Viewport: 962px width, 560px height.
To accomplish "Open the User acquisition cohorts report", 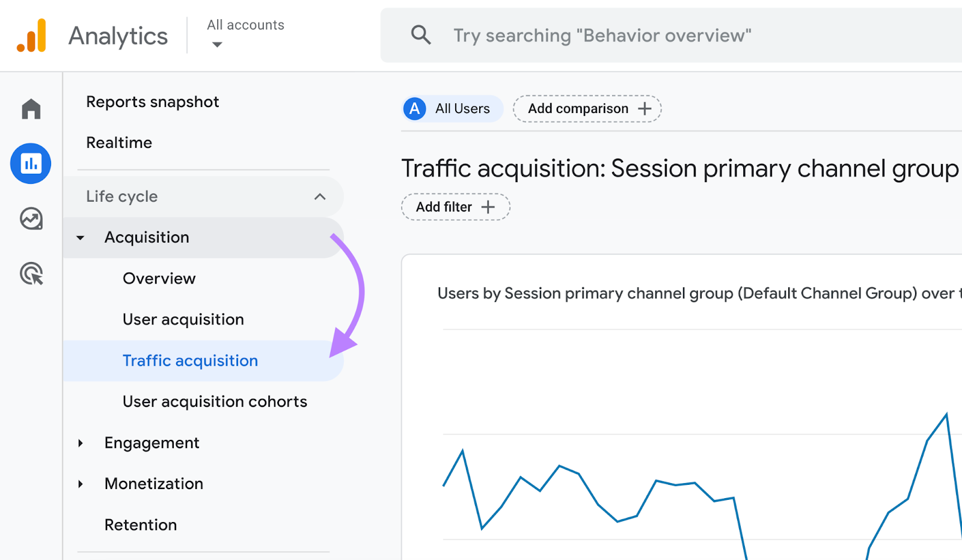I will point(215,401).
